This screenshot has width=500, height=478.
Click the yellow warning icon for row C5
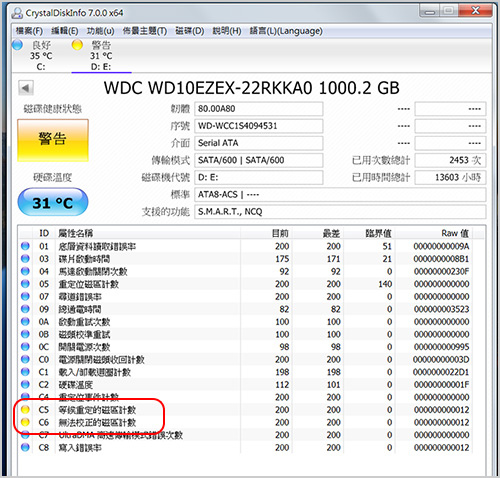point(25,410)
